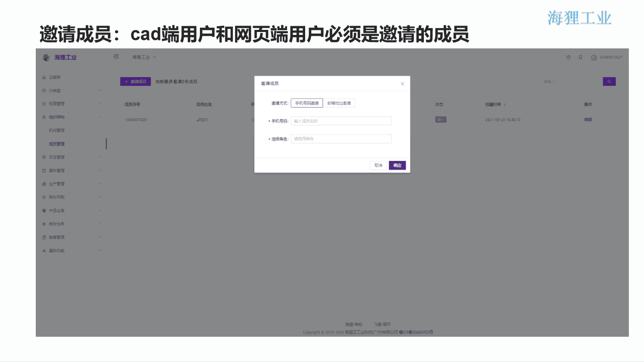Click the 飞猫·展开 footer link
The width and height of the screenshot is (644, 362).
click(x=382, y=325)
